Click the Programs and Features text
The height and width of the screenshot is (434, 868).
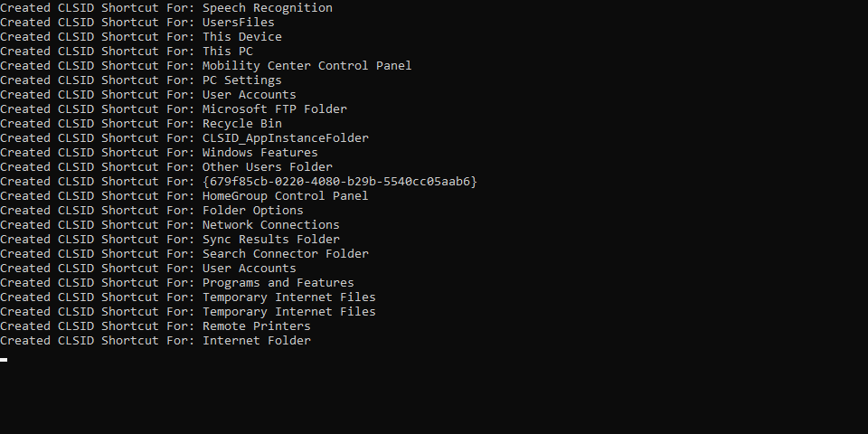(x=278, y=282)
